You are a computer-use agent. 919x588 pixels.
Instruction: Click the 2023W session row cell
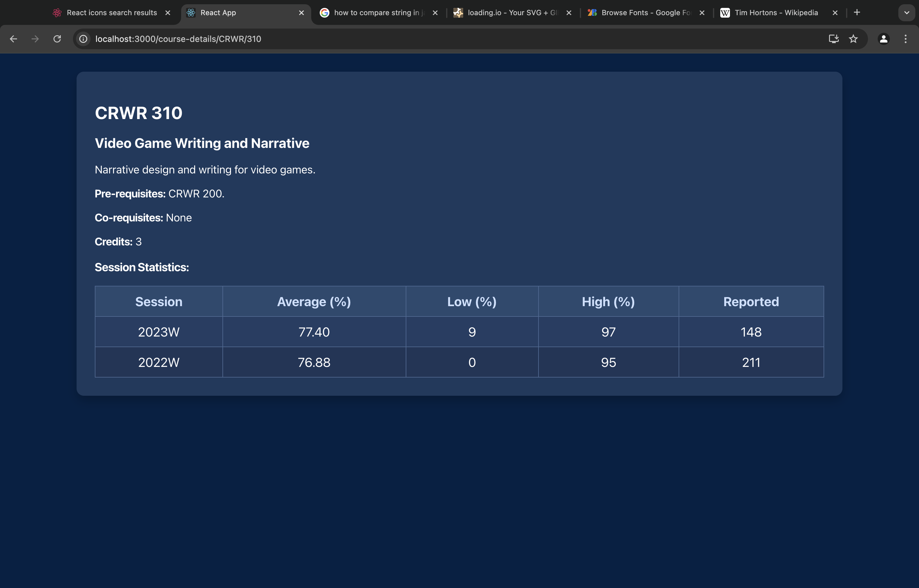159,332
